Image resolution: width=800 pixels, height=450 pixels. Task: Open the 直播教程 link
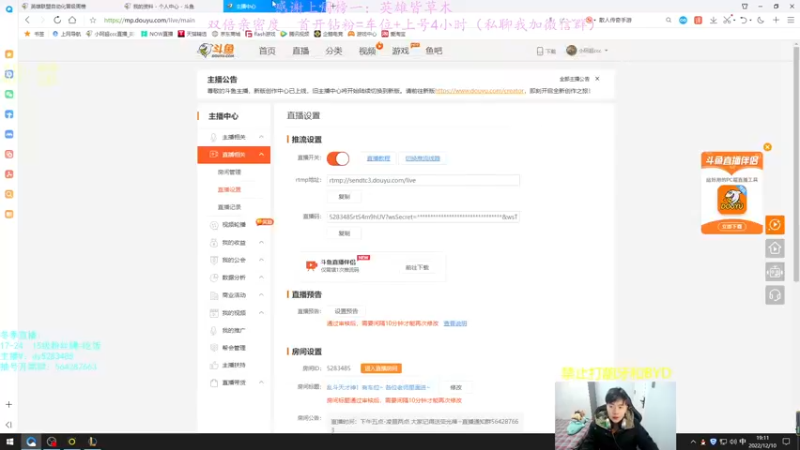(x=378, y=158)
